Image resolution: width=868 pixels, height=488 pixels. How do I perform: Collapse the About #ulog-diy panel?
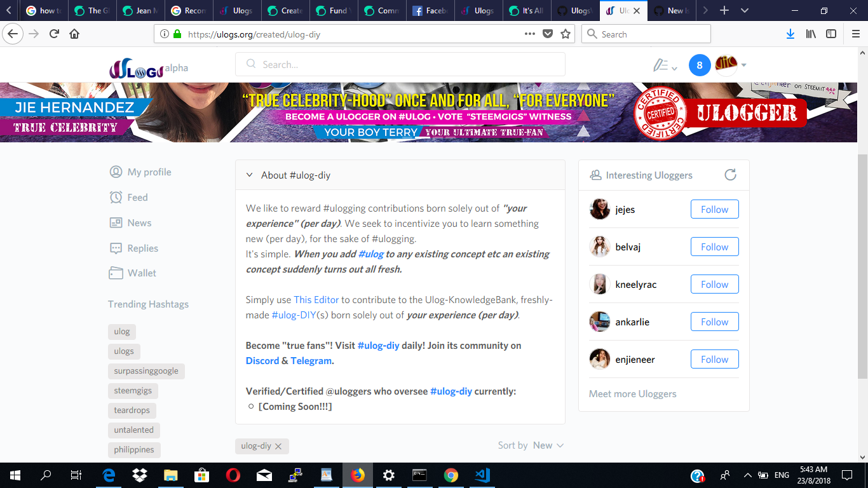coord(250,175)
